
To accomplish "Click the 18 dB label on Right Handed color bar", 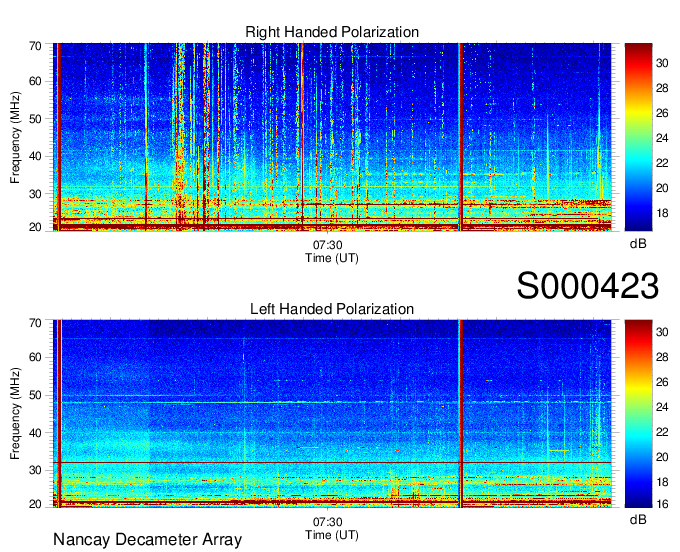I will click(x=662, y=213).
